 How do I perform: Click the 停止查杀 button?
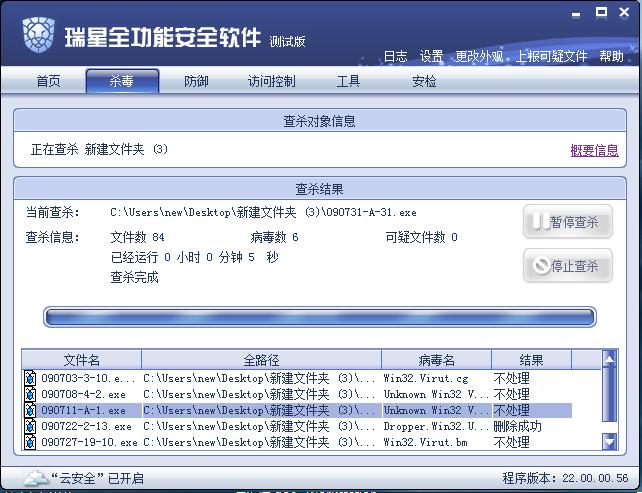568,265
